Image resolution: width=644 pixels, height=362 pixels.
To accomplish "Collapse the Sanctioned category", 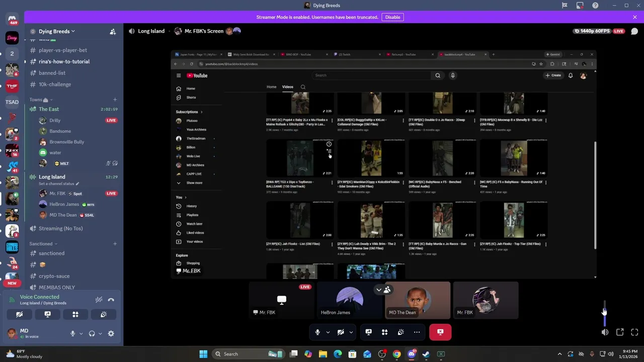I will tap(43, 244).
